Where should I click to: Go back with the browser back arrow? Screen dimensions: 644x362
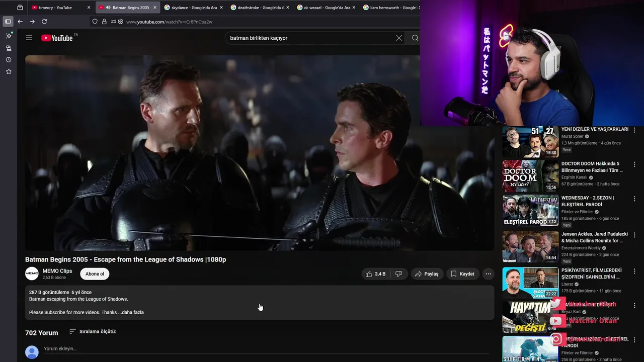(20, 22)
